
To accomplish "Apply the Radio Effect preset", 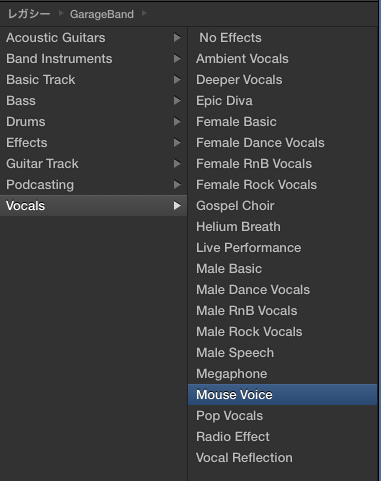I will [x=283, y=437].
